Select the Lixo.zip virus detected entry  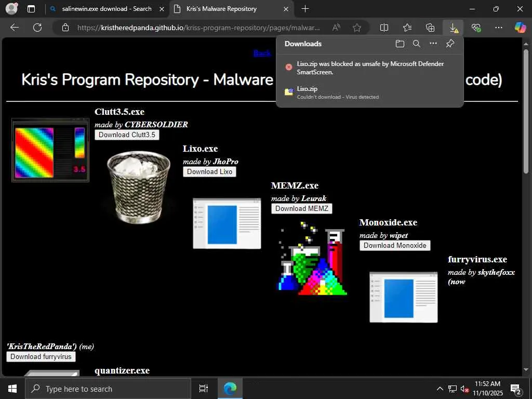(370, 92)
